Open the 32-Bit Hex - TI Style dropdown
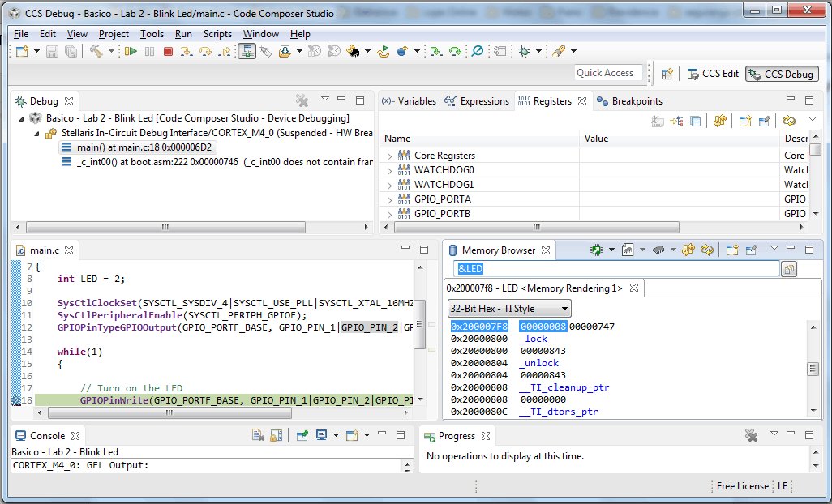The height and width of the screenshot is (504, 832). [509, 309]
